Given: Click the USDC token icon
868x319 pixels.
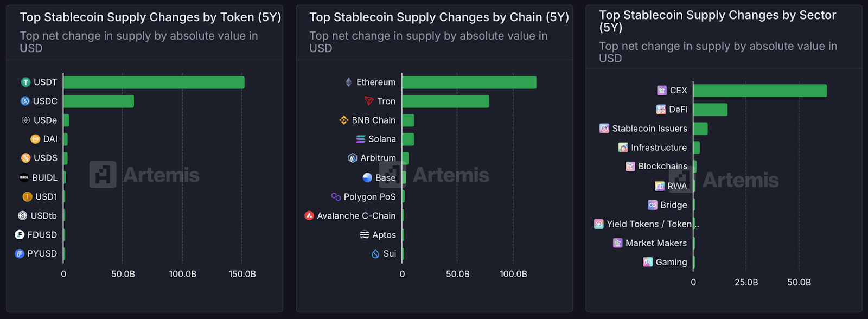Looking at the screenshot, I should (25, 101).
